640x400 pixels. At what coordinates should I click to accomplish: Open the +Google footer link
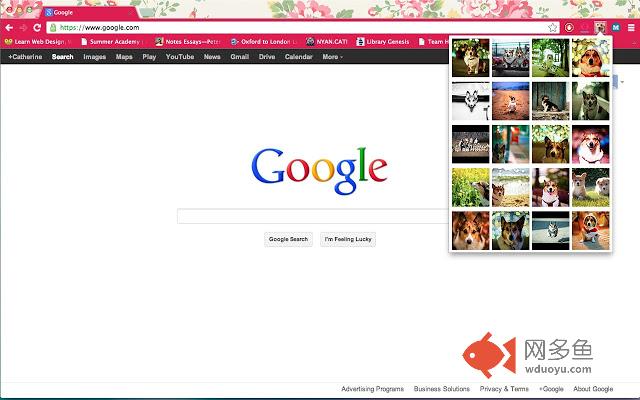[x=551, y=389]
